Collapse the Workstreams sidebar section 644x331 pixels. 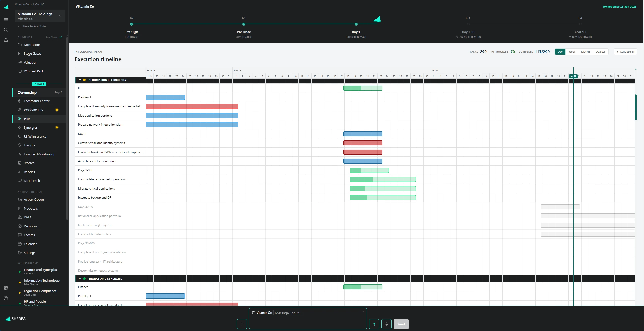click(x=61, y=263)
